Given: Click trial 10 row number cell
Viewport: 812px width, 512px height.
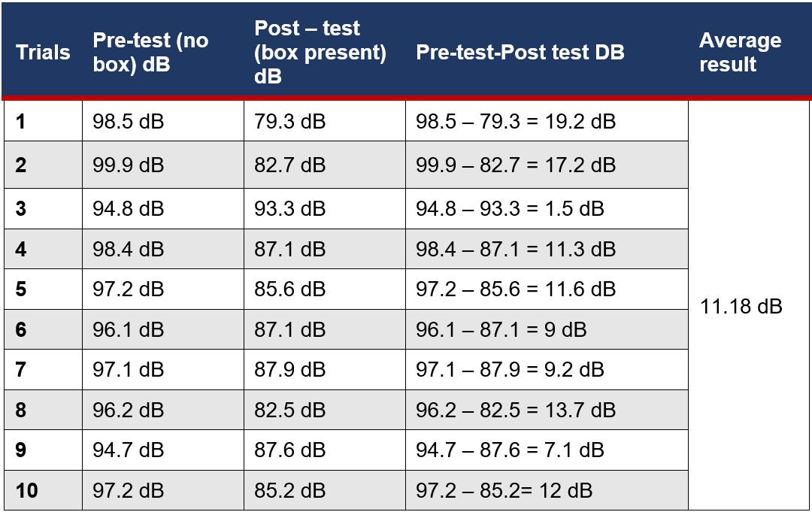Looking at the screenshot, I should (x=26, y=491).
